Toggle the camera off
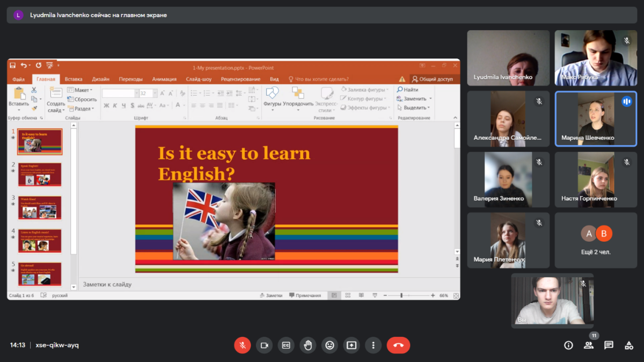The width and height of the screenshot is (644, 362). tap(264, 345)
